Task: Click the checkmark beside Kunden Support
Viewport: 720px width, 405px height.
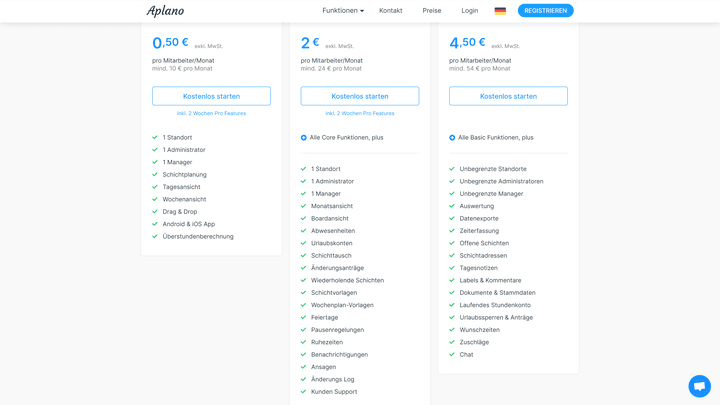Action: click(x=304, y=392)
